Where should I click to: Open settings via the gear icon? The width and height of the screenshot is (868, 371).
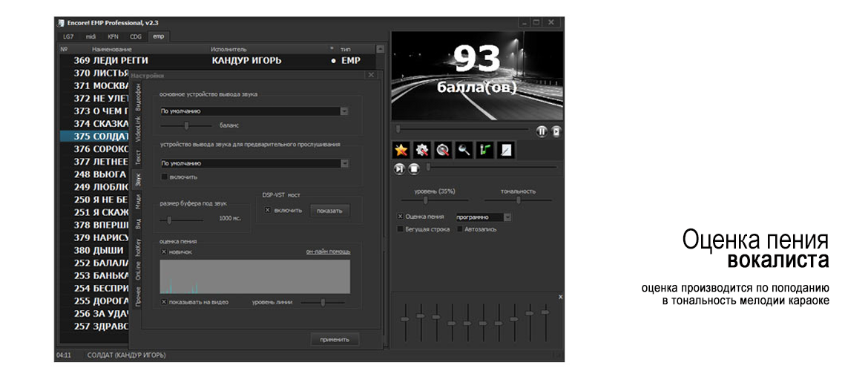pos(422,150)
